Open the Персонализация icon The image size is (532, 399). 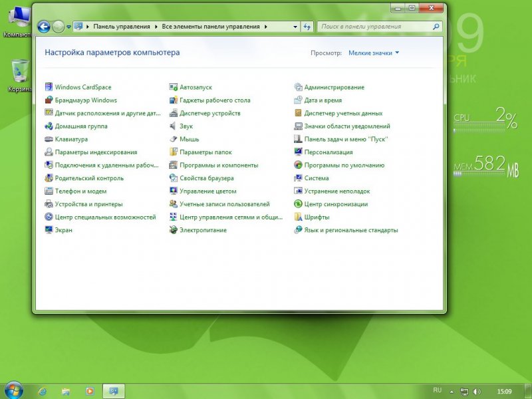coord(298,152)
